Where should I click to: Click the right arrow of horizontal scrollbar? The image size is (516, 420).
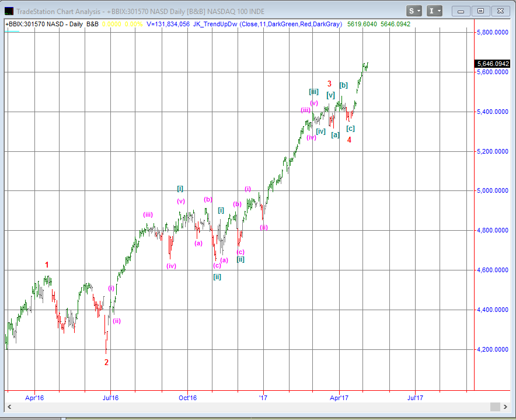click(x=505, y=407)
